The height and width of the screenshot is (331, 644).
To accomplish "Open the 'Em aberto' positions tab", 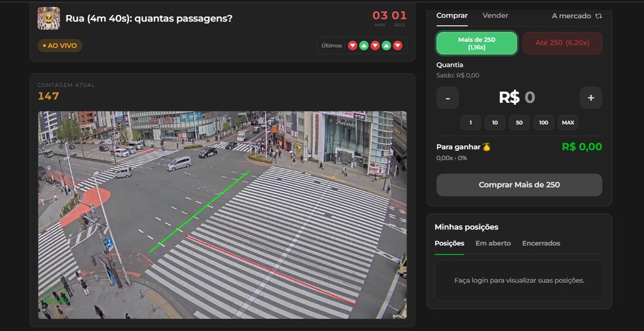I will pyautogui.click(x=493, y=243).
